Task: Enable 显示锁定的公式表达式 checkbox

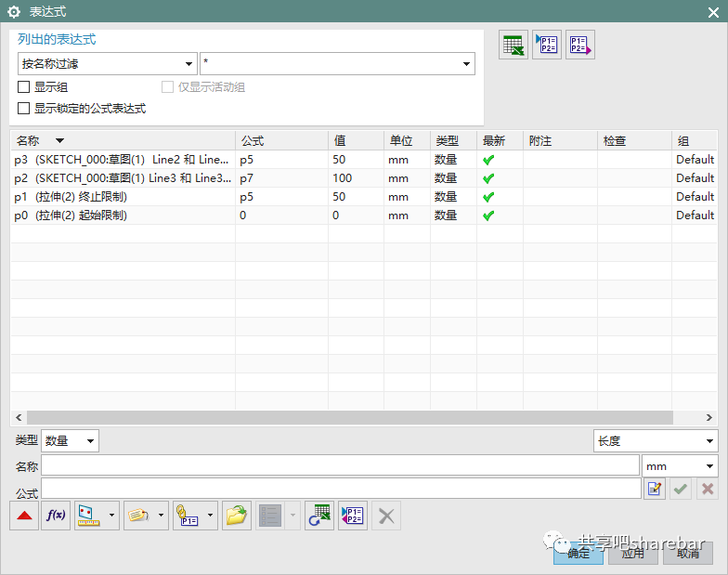Action: click(24, 108)
